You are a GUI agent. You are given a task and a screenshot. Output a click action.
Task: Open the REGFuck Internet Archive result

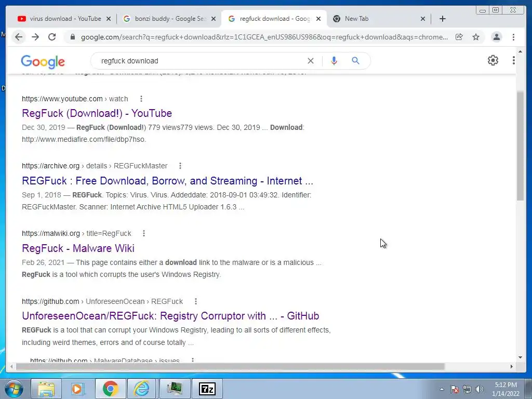[x=167, y=181]
